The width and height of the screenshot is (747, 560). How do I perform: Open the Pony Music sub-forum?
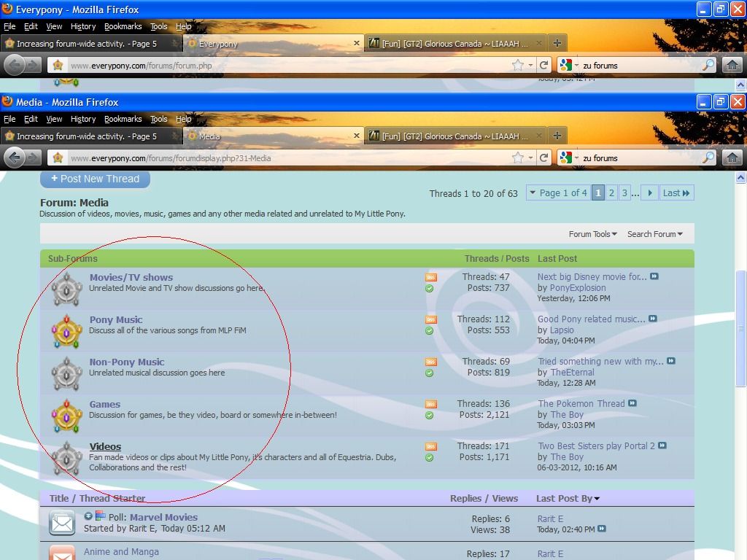point(116,319)
